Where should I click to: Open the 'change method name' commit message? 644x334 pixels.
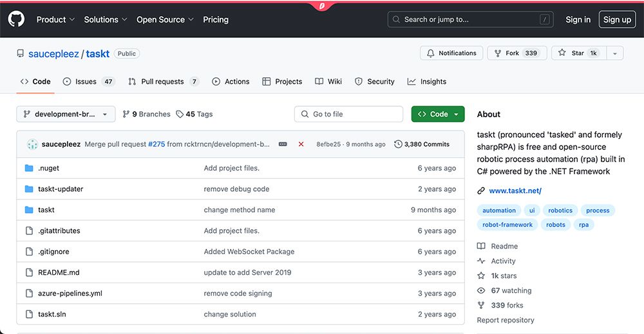point(240,210)
